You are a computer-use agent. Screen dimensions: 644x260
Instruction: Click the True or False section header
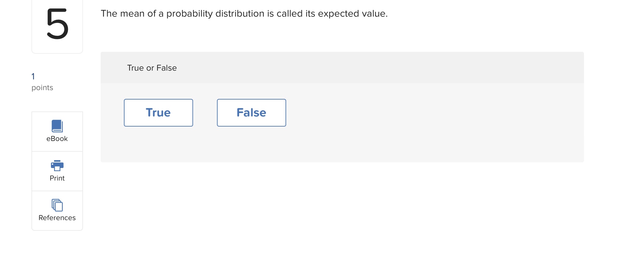tap(152, 68)
